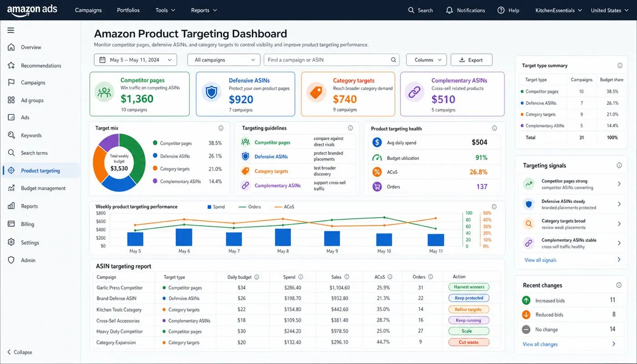Open the Tools top menu
This screenshot has height=364, width=637.
coord(165,10)
